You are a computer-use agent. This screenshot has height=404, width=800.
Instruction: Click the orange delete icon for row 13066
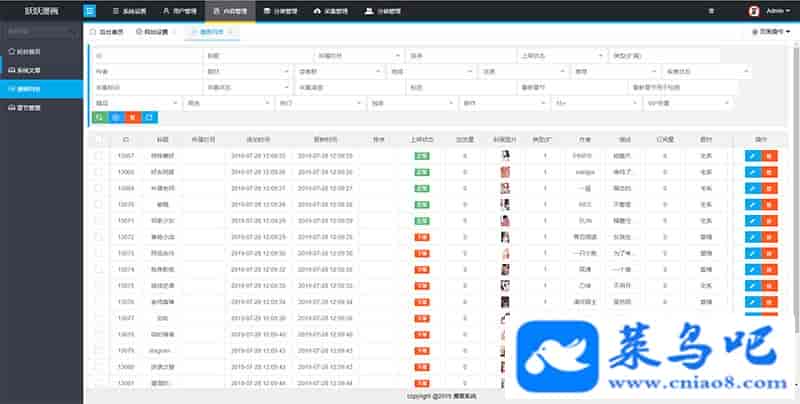(768, 172)
